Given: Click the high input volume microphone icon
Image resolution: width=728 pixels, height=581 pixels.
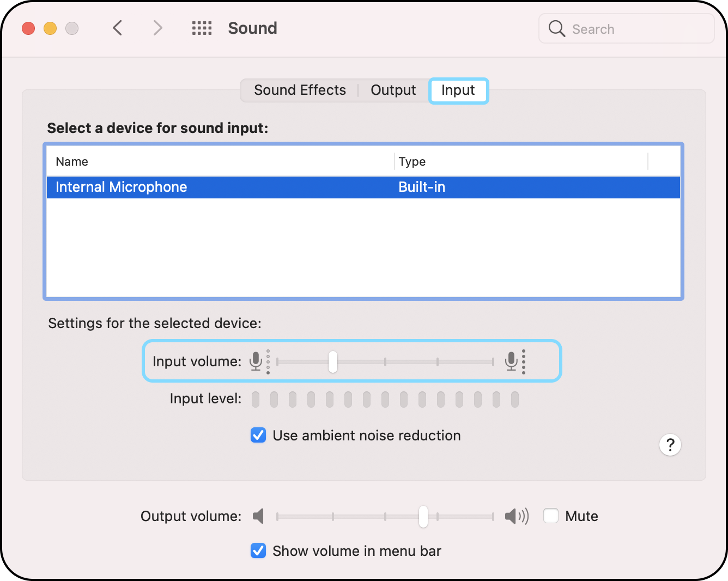Looking at the screenshot, I should (x=511, y=361).
